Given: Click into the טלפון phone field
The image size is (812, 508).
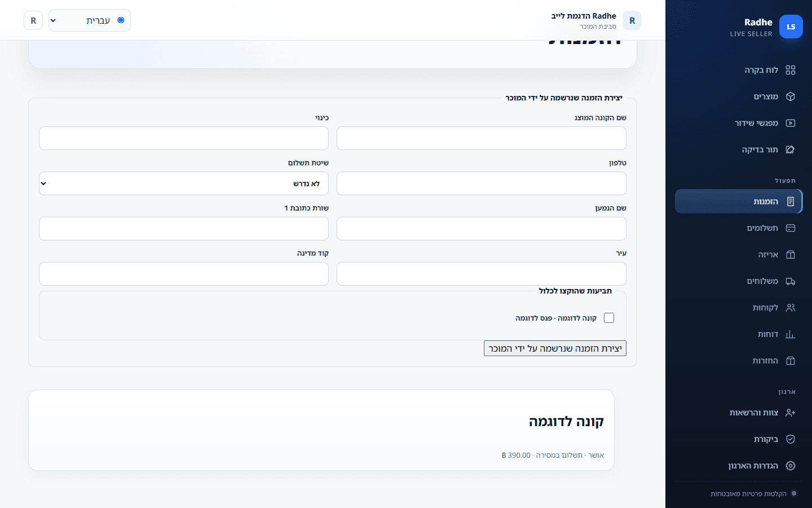Looking at the screenshot, I should point(482,183).
